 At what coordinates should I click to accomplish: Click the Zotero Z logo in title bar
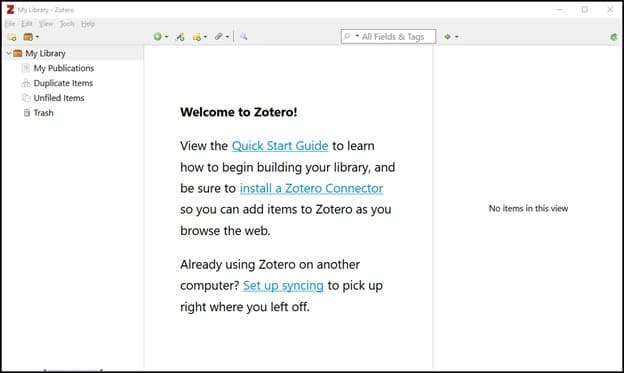coord(10,10)
